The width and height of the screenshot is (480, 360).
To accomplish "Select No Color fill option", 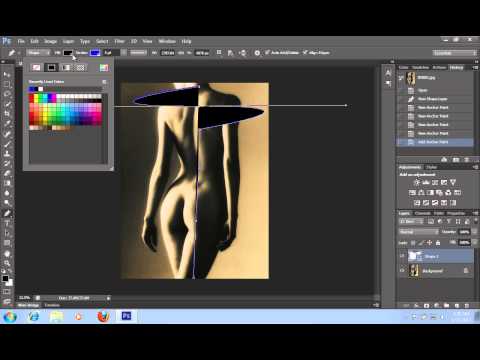I will pyautogui.click(x=36, y=68).
